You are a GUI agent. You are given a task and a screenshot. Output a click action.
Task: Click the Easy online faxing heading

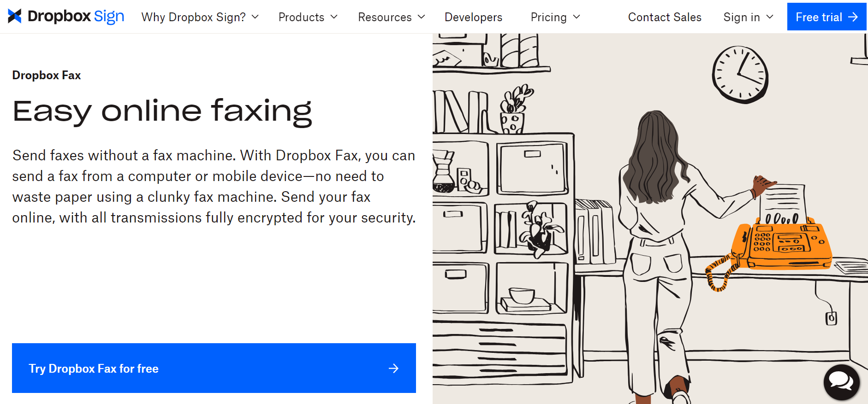point(162,111)
